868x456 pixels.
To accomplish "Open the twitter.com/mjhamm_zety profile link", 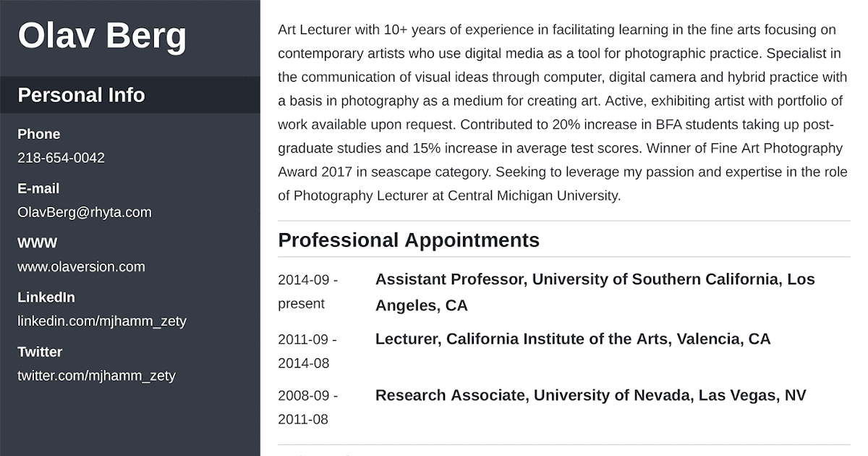I will pyautogui.click(x=96, y=376).
